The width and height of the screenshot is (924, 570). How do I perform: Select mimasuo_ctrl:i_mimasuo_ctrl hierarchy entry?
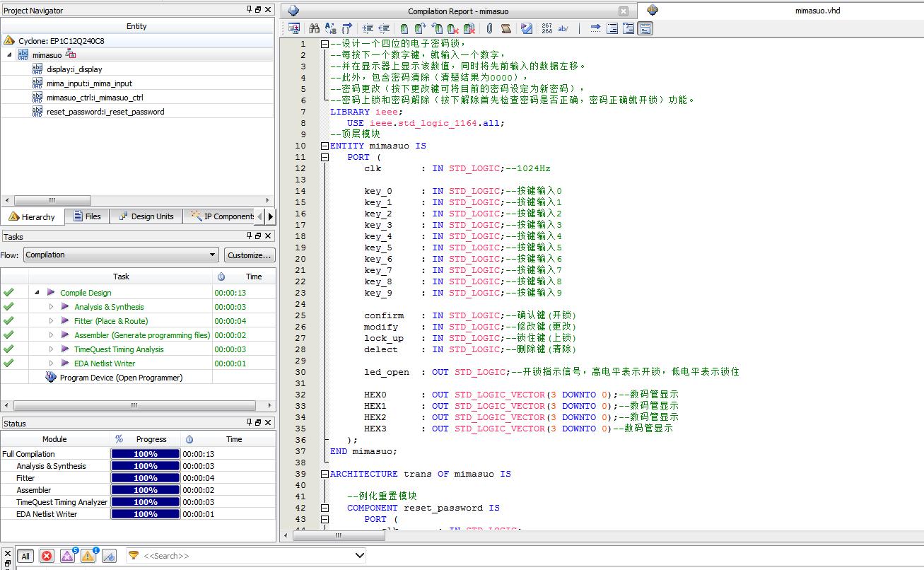pyautogui.click(x=95, y=98)
